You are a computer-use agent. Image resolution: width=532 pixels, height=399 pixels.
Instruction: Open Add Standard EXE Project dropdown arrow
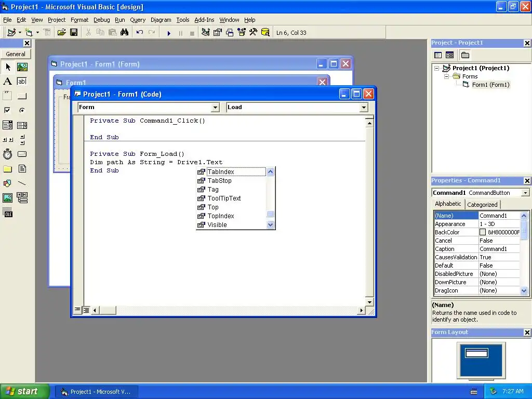click(x=20, y=33)
